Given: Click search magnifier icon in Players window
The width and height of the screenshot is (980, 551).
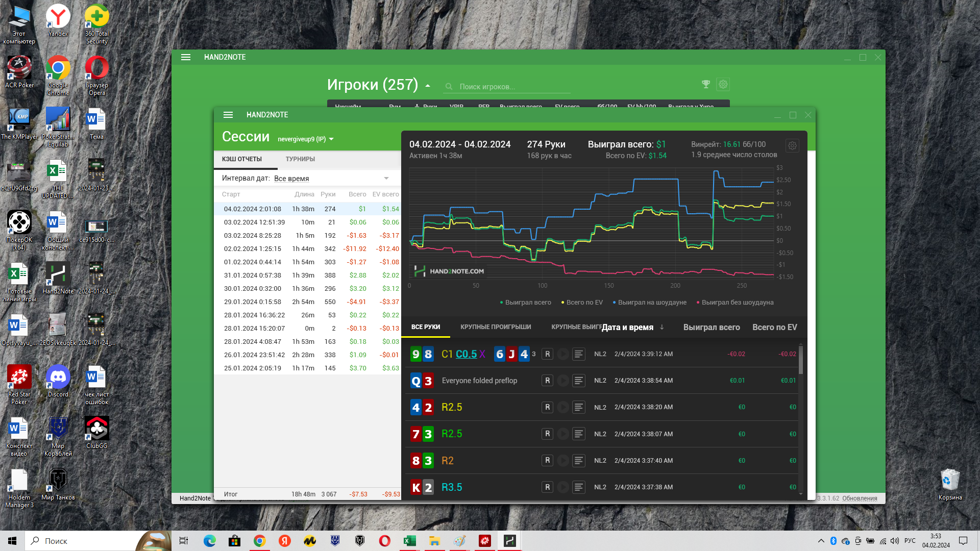Looking at the screenshot, I should (449, 87).
